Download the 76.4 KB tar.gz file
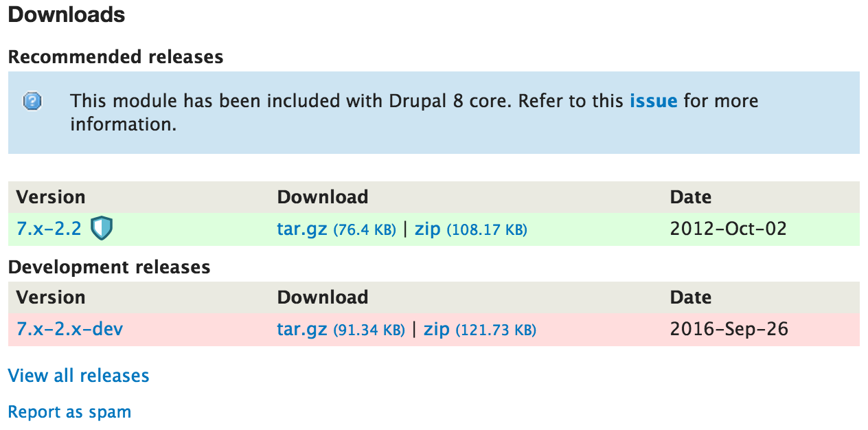This screenshot has height=430, width=868. (301, 229)
